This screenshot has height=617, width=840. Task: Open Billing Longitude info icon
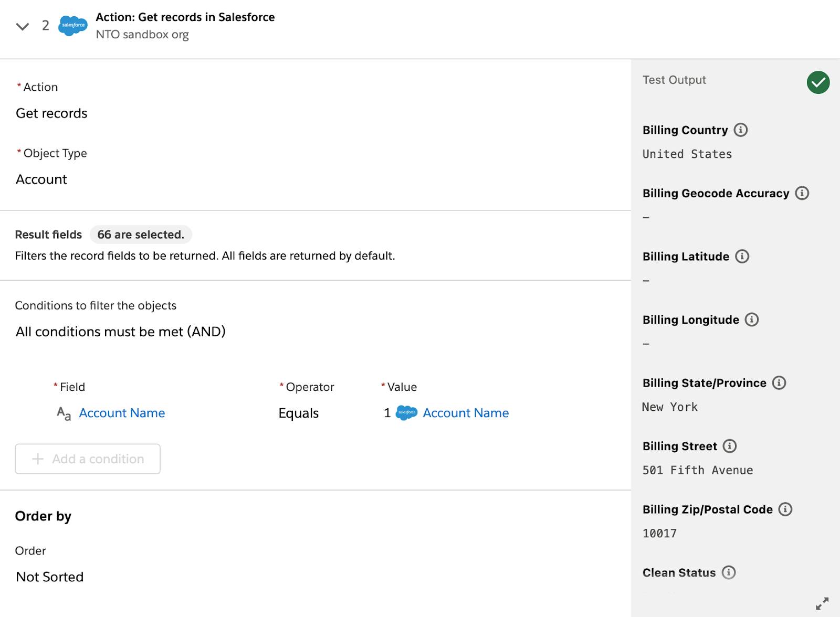pyautogui.click(x=752, y=320)
